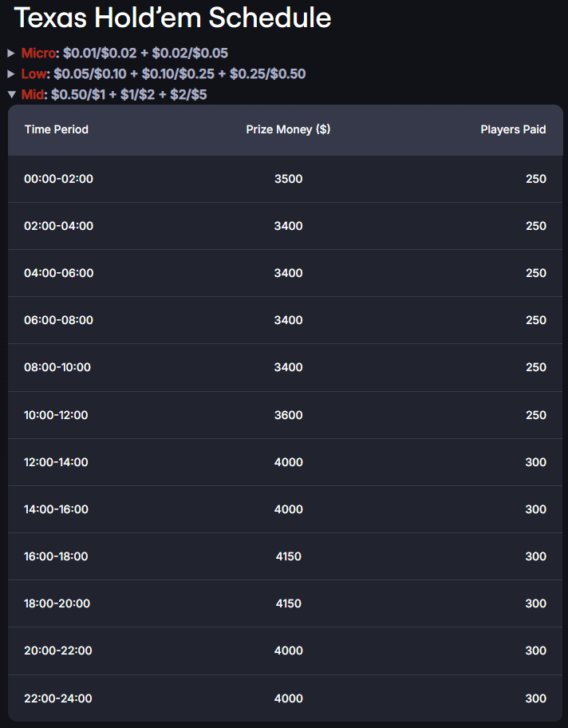Select the 20:00-22:00 time period cell
The image size is (568, 728).
click(x=58, y=651)
